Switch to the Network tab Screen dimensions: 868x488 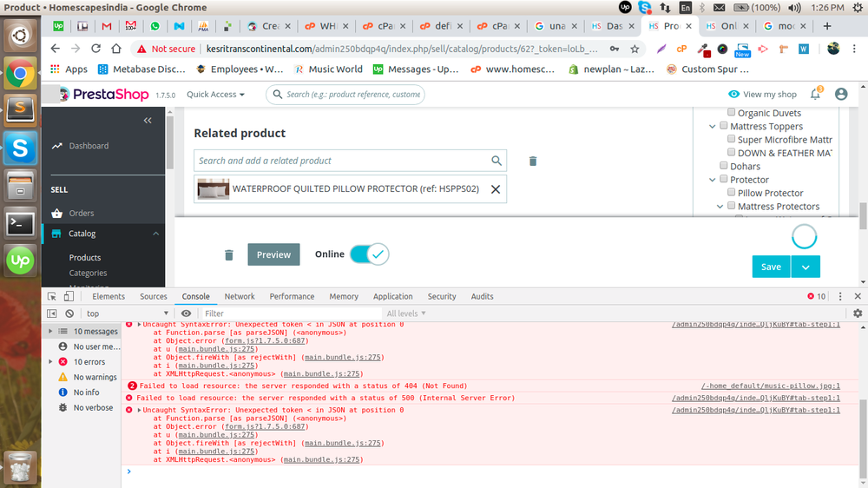pos(240,296)
